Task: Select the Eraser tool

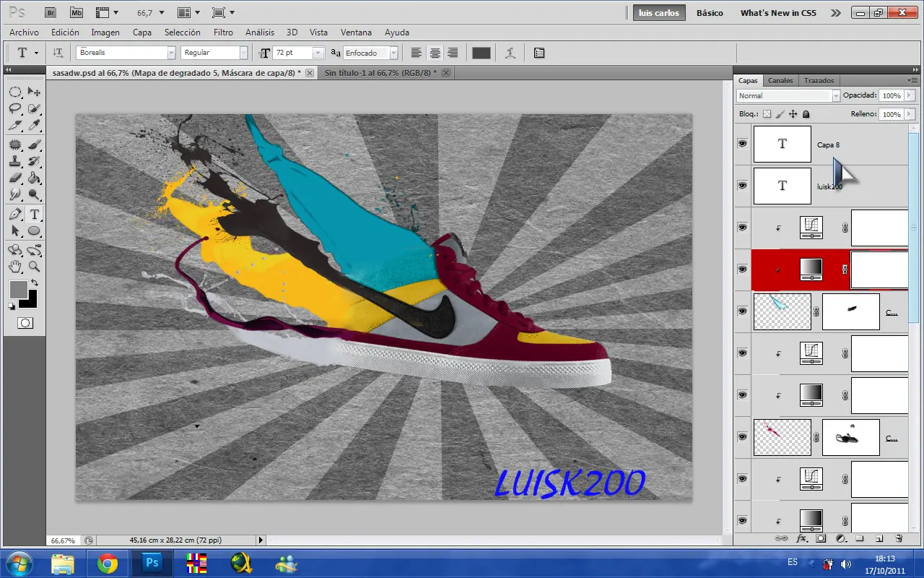Action: tap(15, 178)
